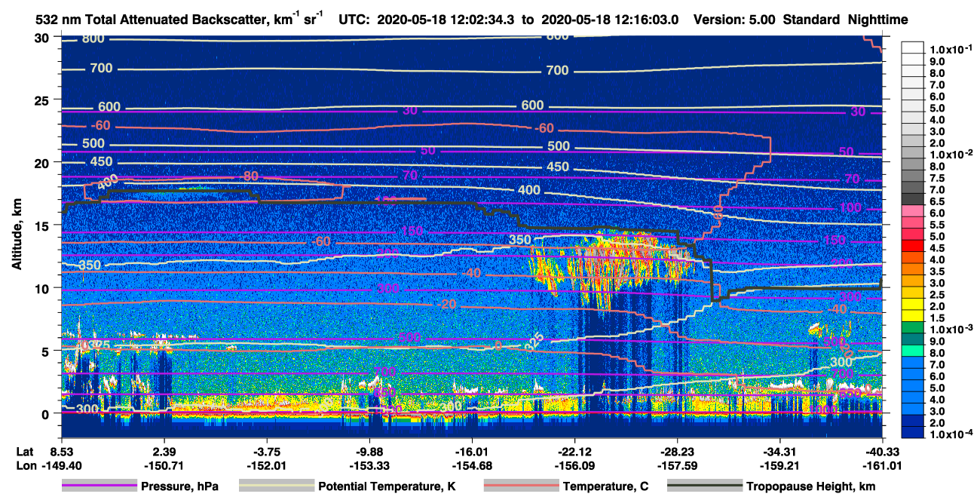980x503 pixels.
Task: Click the dark Tropopause Height line sample
Action: pyautogui.click(x=705, y=486)
